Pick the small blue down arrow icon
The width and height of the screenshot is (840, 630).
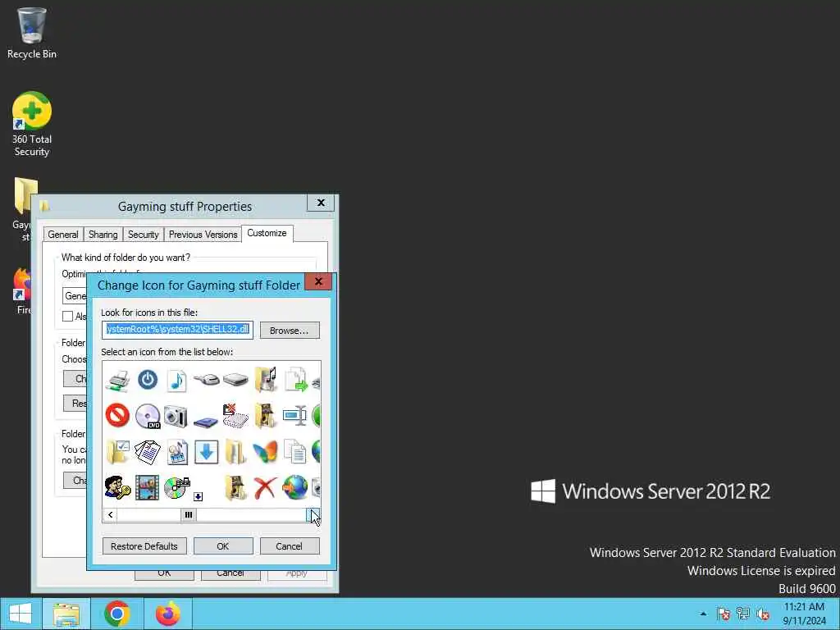pos(199,496)
